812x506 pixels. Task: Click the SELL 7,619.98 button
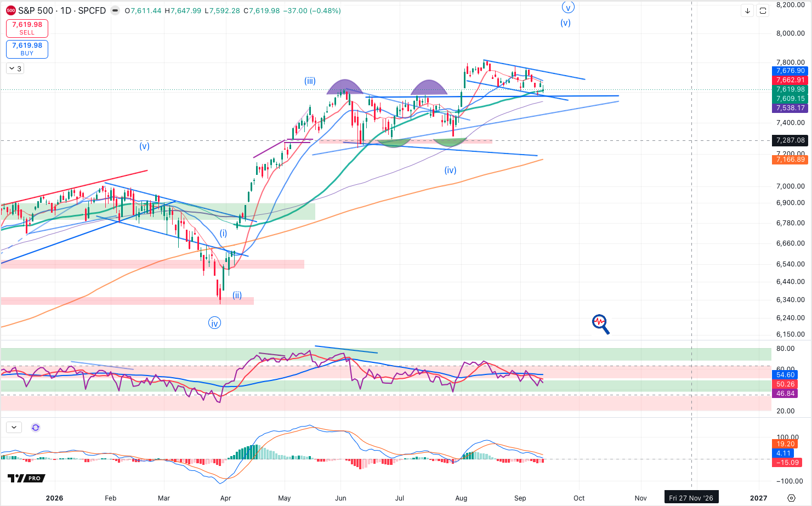27,28
